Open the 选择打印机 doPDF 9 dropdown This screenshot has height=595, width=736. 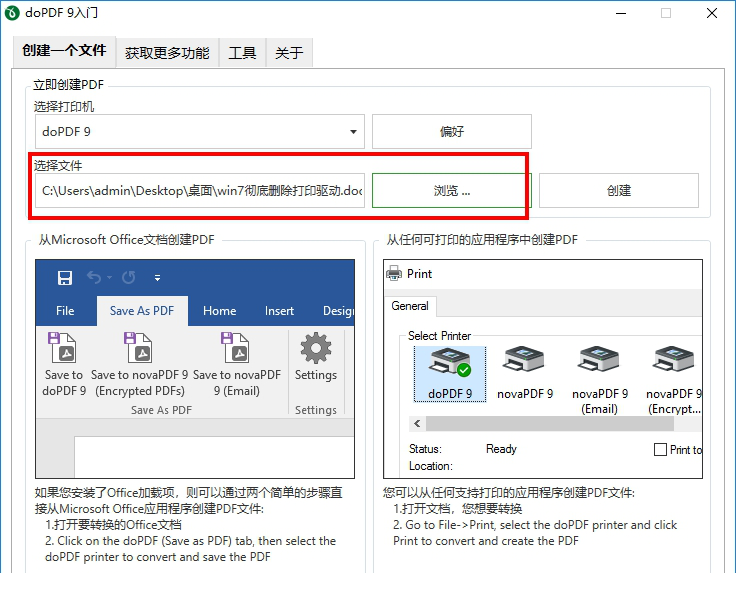pyautogui.click(x=200, y=131)
